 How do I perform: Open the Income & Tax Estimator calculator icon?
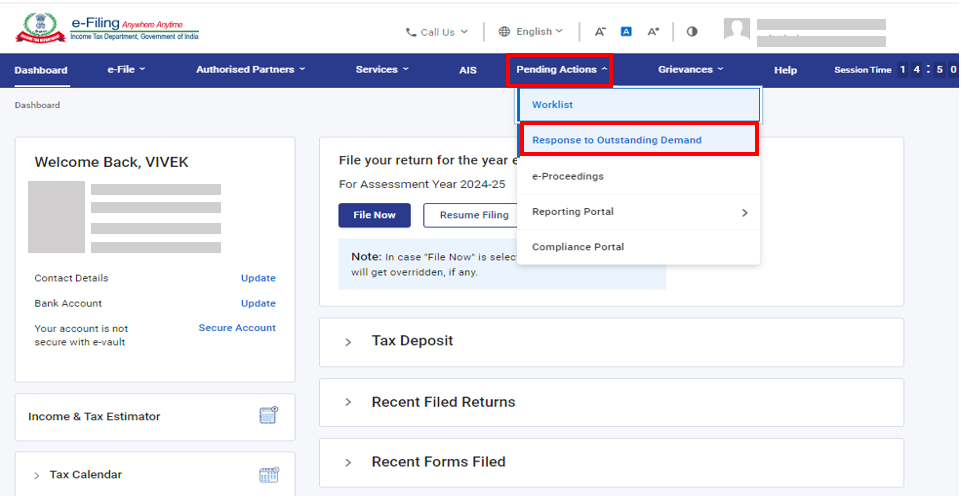[268, 416]
